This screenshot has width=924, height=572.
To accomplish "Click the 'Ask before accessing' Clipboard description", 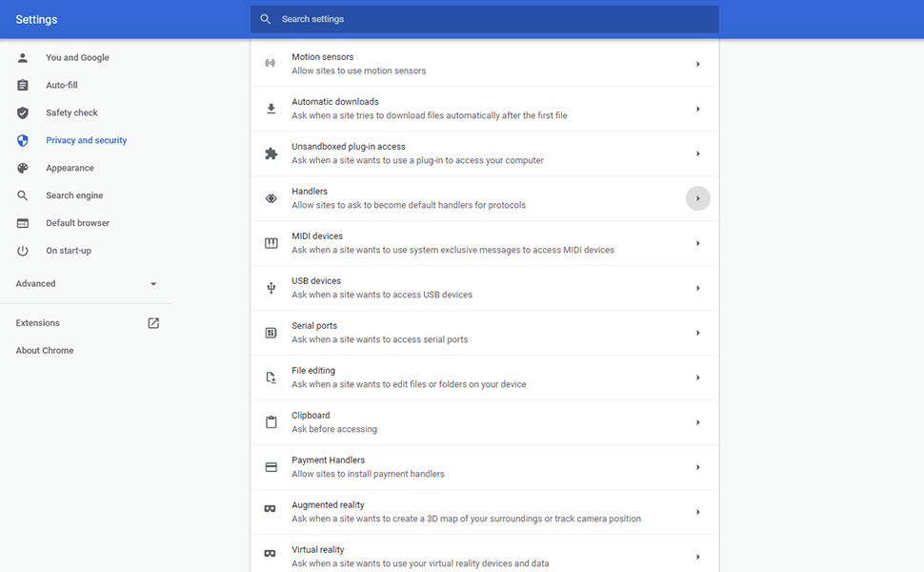I will click(334, 429).
